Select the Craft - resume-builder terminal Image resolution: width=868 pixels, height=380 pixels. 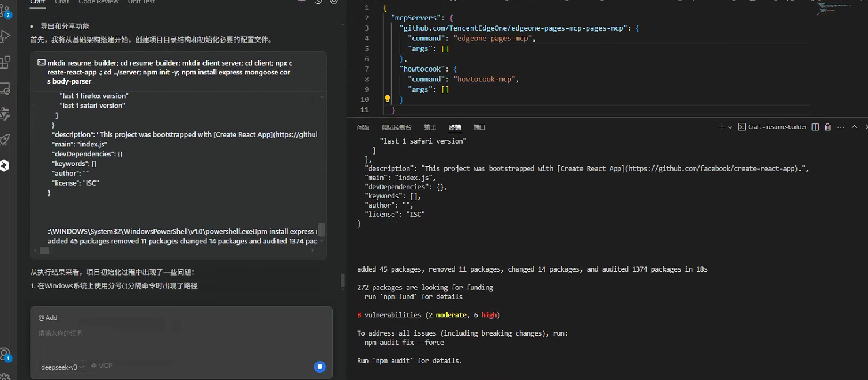(772, 127)
